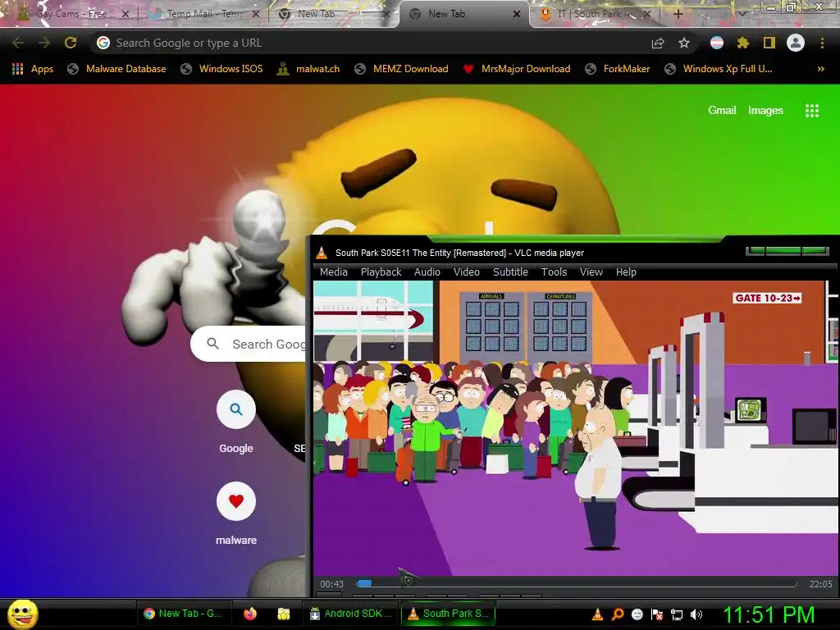Open the Extensions puzzle piece menu
This screenshot has width=840, height=630.
pos(743,43)
